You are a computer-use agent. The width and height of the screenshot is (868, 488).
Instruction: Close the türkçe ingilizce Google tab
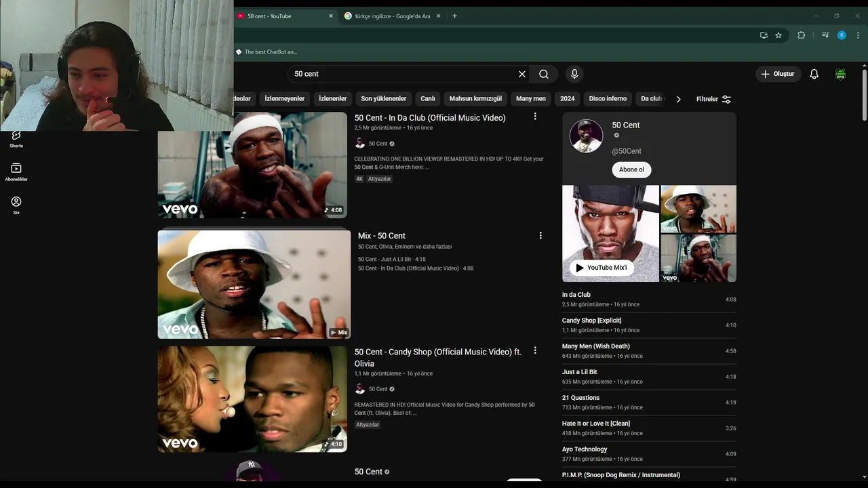(x=439, y=16)
